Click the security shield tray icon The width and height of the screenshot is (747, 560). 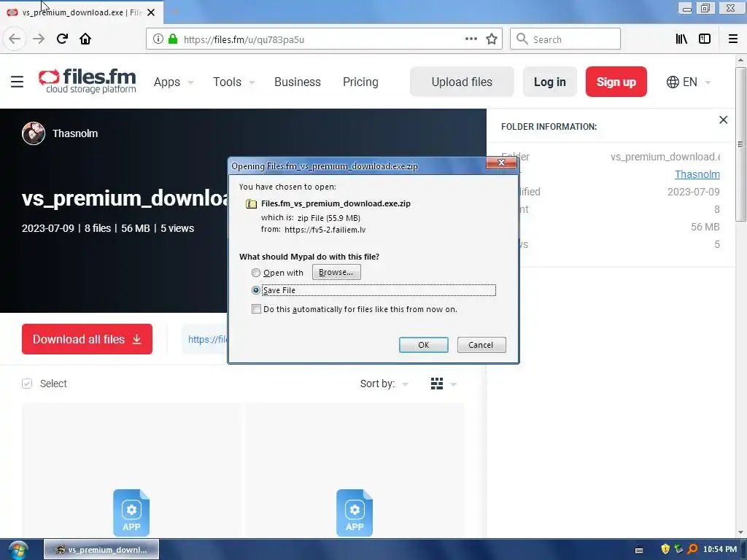pos(665,549)
